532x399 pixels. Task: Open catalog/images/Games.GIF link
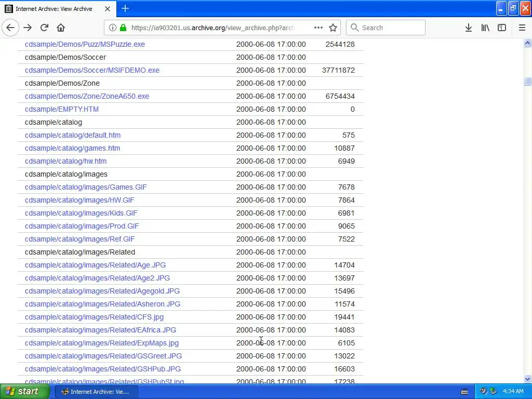click(x=86, y=187)
